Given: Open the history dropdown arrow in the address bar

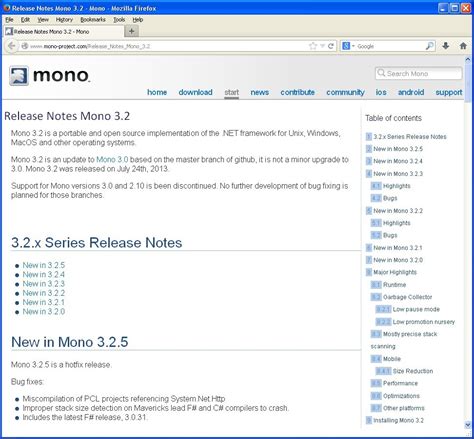Looking at the screenshot, I should tap(322, 46).
